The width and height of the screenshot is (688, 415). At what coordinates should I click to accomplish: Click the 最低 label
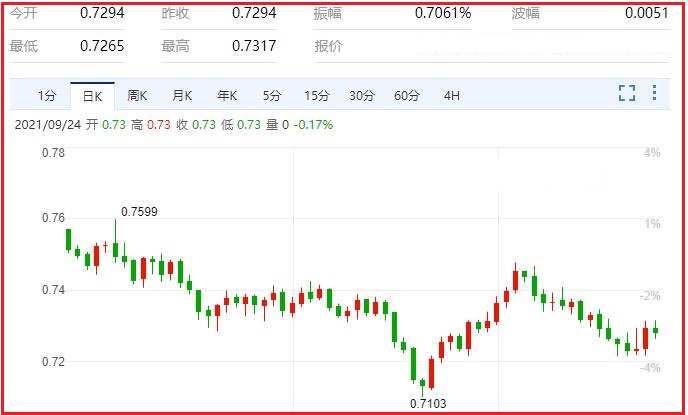(x=24, y=46)
